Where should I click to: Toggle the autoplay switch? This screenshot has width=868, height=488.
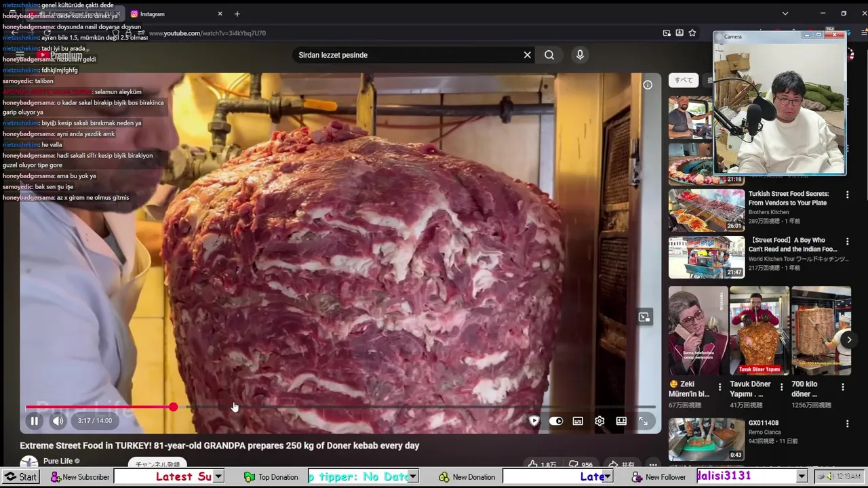tap(556, 421)
